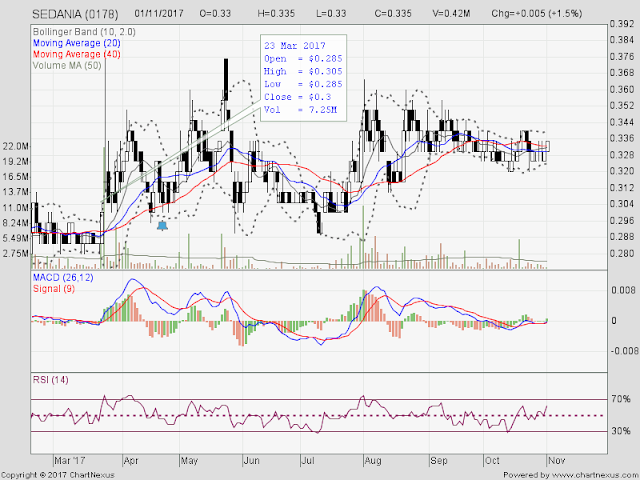Click the header V=0.42M volume value

pyautogui.click(x=451, y=13)
